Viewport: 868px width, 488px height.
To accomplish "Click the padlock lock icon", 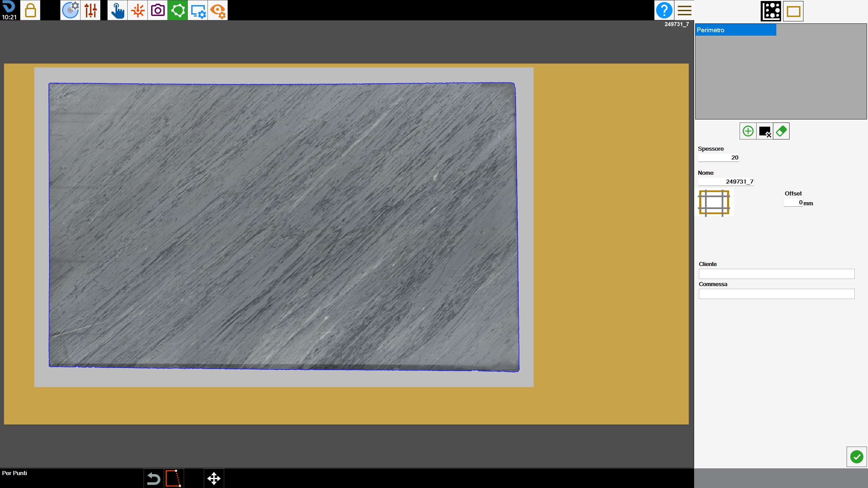I will [x=30, y=10].
